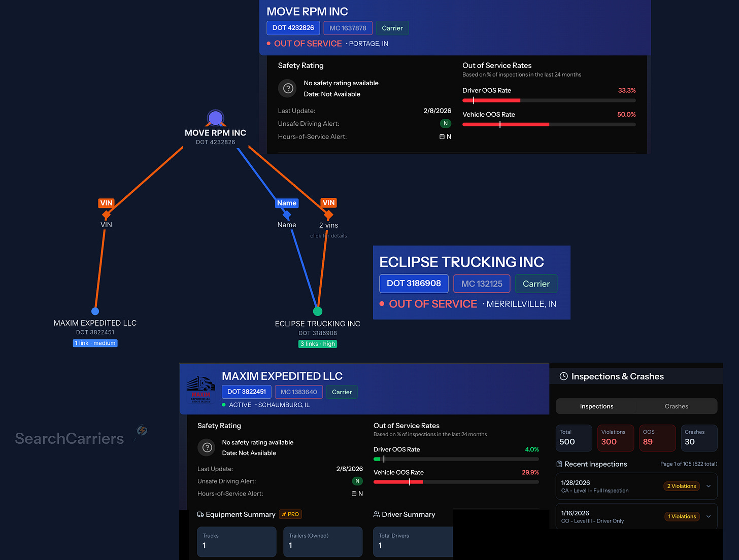Image resolution: width=739 pixels, height=560 pixels.
Task: Click the Total 500 stat card
Action: (574, 438)
